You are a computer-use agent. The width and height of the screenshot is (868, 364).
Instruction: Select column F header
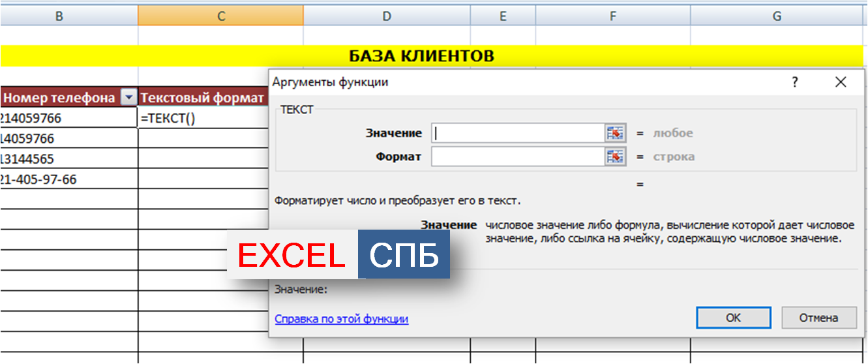(612, 16)
